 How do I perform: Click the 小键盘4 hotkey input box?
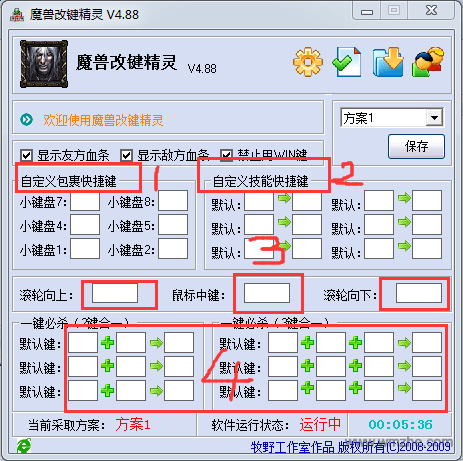coord(85,225)
